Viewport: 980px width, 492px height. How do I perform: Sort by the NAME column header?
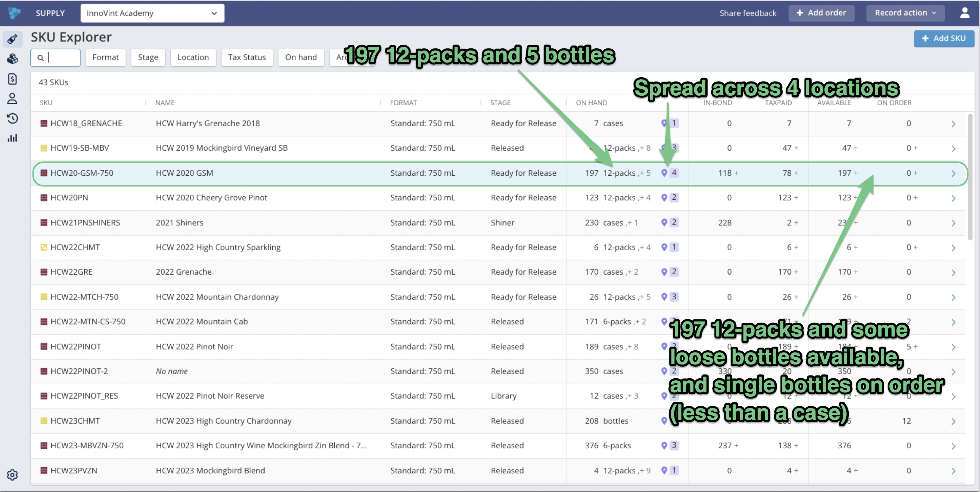165,103
